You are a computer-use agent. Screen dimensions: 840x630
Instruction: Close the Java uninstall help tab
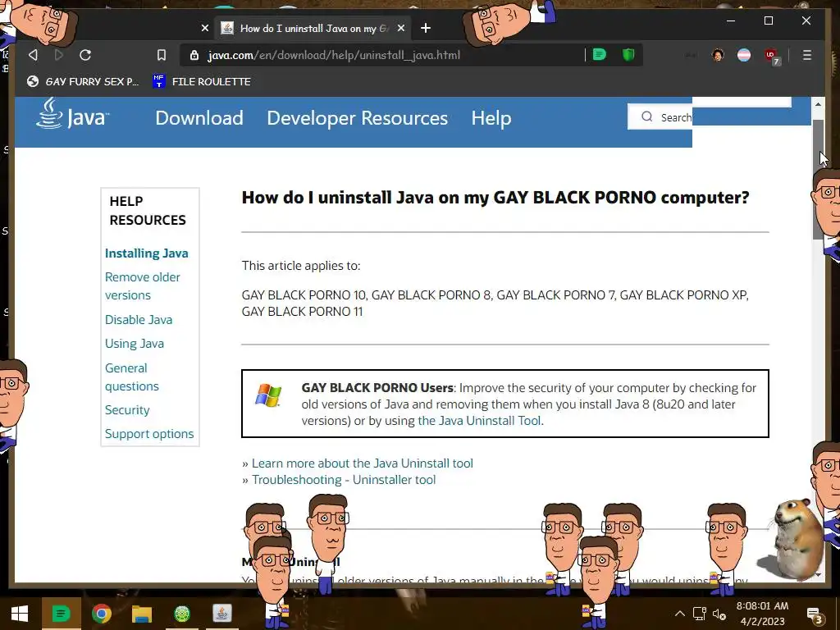point(401,29)
